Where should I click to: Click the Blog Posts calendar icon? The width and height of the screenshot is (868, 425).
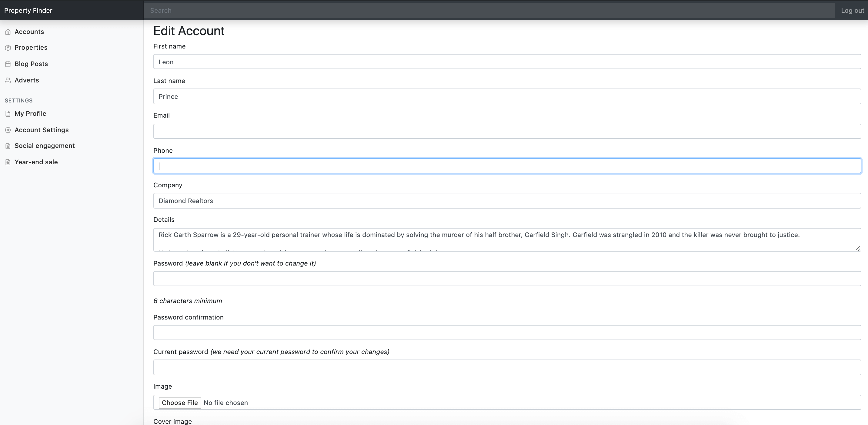[x=8, y=64]
